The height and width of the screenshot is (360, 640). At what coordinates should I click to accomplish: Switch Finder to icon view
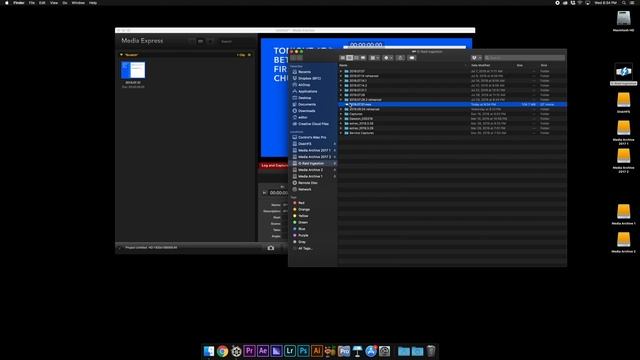(343, 58)
